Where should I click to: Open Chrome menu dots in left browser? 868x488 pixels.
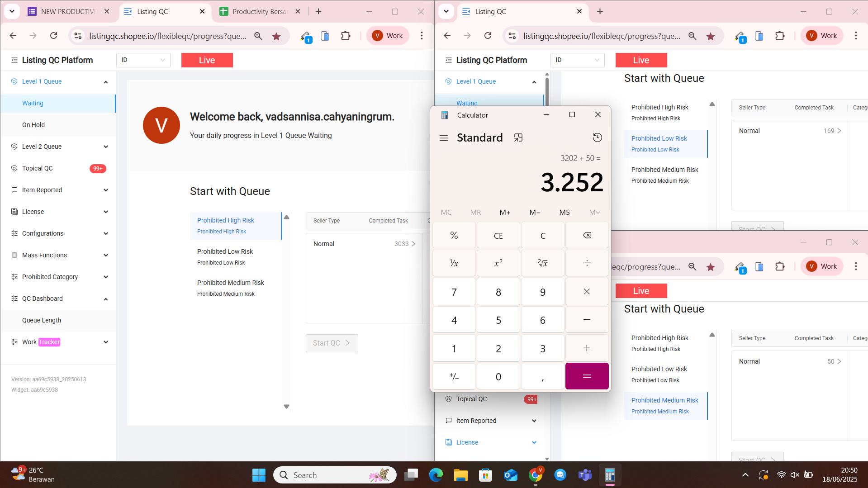pyautogui.click(x=422, y=36)
